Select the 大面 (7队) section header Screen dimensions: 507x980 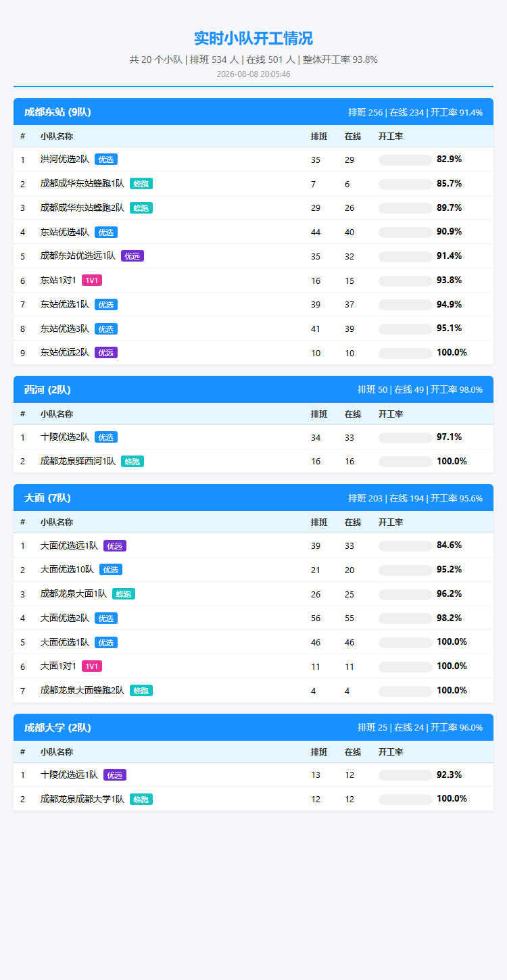(254, 498)
